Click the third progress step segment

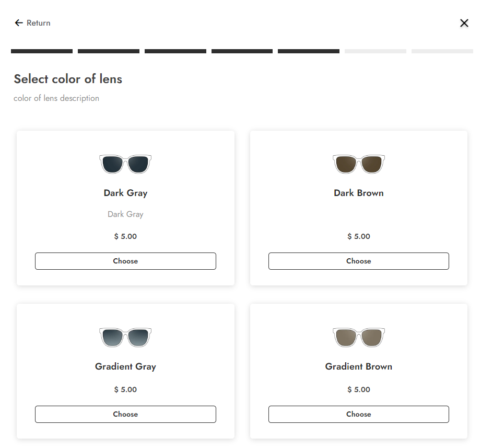[175, 51]
